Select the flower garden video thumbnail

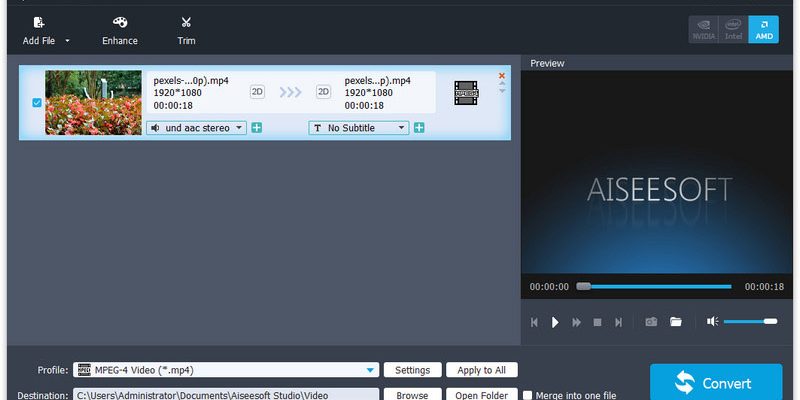tap(93, 103)
